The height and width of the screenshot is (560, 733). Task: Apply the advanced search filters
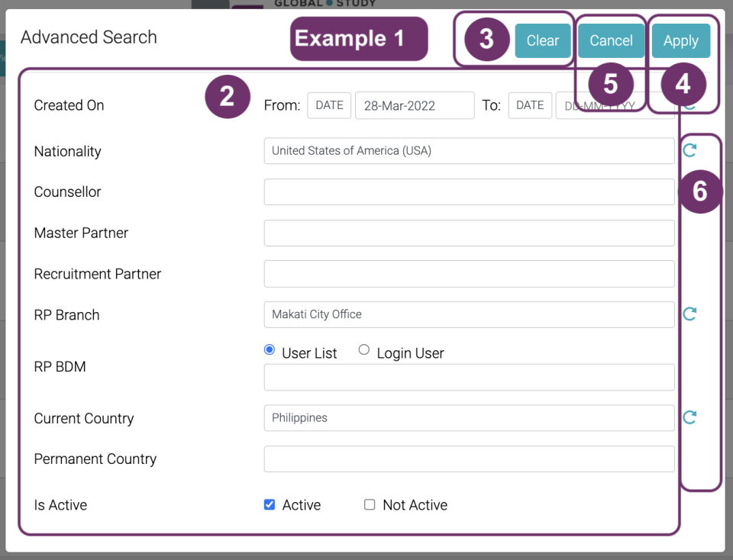[680, 41]
